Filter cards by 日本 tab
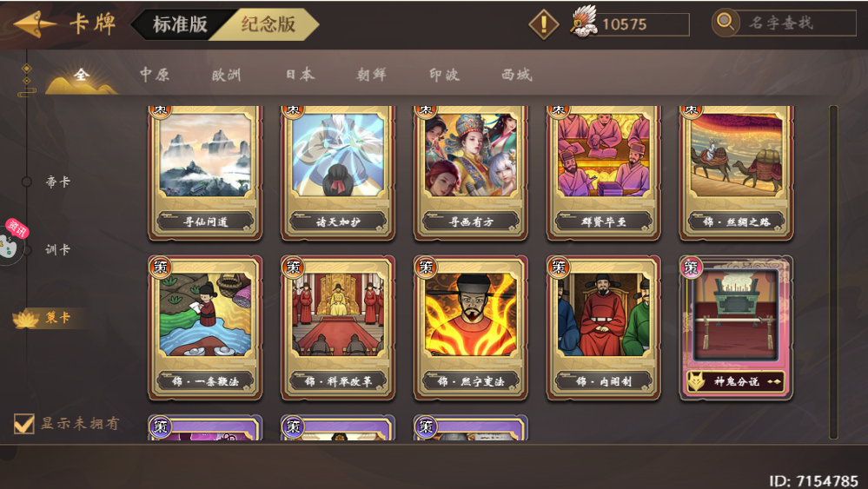 coord(300,74)
